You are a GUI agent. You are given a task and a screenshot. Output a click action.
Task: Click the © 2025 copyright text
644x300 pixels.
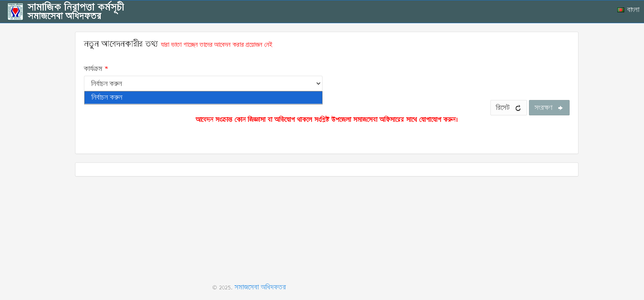click(222, 288)
